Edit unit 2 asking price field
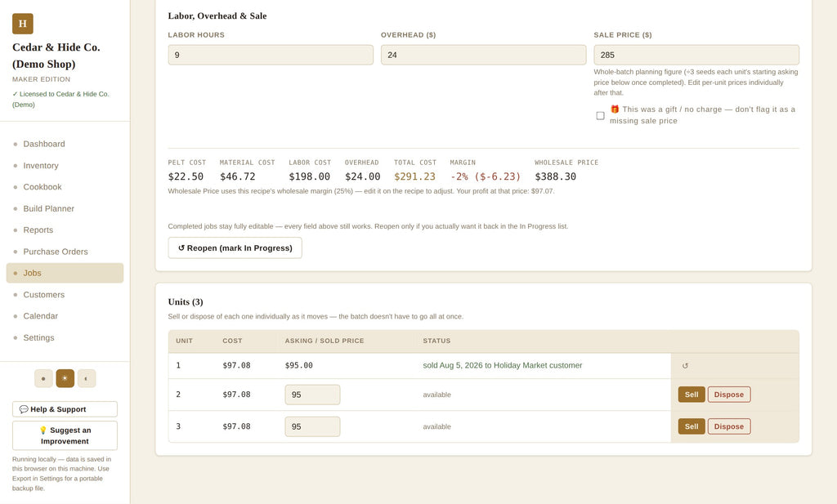 click(312, 395)
